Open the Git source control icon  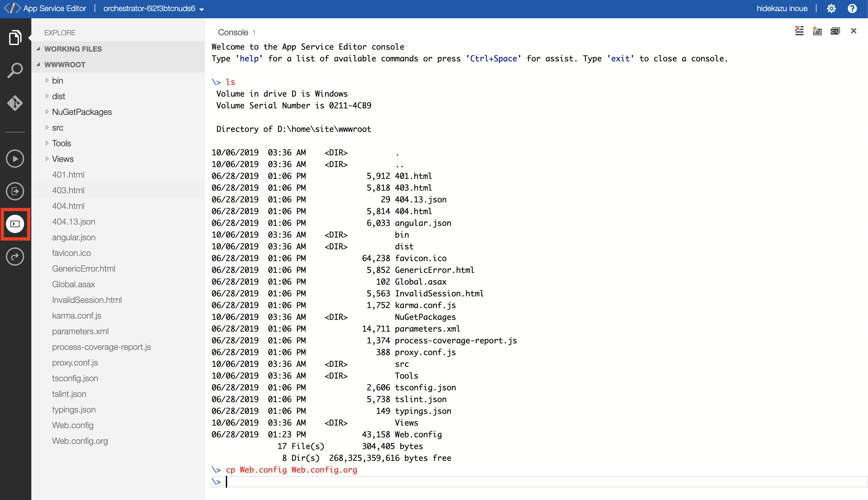(15, 103)
